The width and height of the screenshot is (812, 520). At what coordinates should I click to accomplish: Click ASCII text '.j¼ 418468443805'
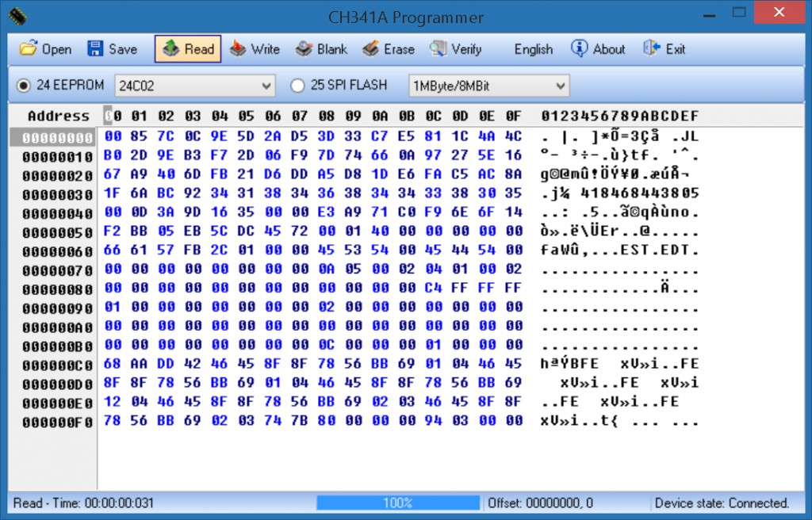(x=620, y=193)
